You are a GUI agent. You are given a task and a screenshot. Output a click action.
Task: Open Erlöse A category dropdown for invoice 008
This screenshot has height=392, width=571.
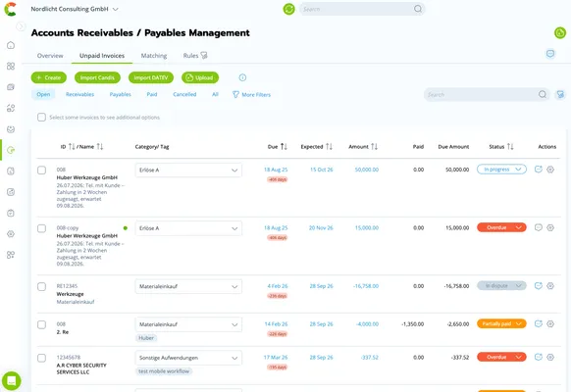point(188,171)
